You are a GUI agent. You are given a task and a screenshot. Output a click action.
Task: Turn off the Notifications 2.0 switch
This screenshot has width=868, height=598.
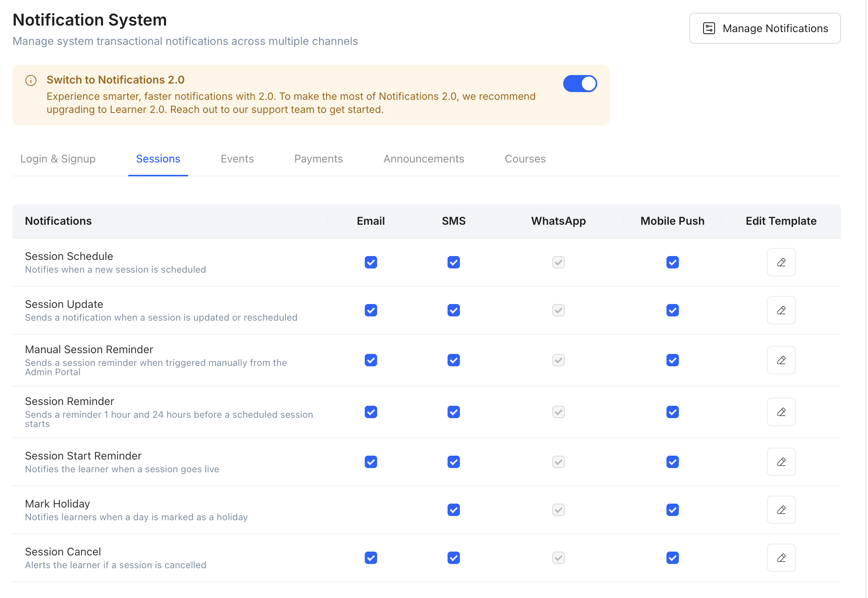580,84
